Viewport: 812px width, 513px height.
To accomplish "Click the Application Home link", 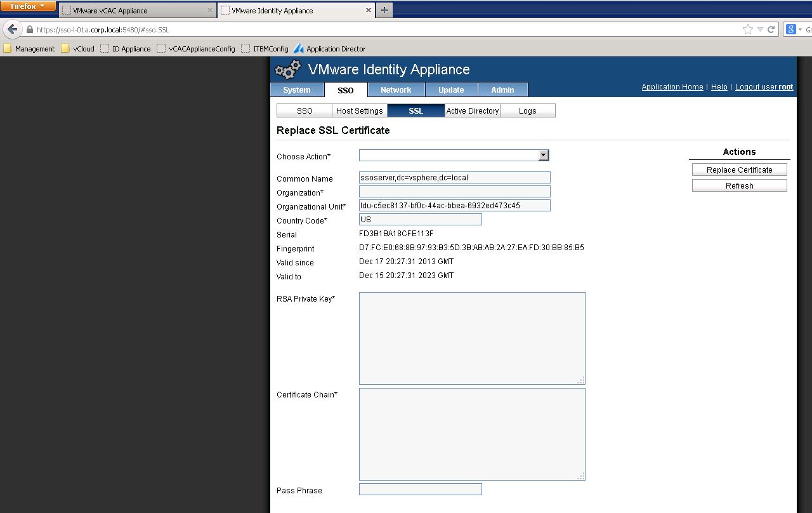I will tap(672, 87).
